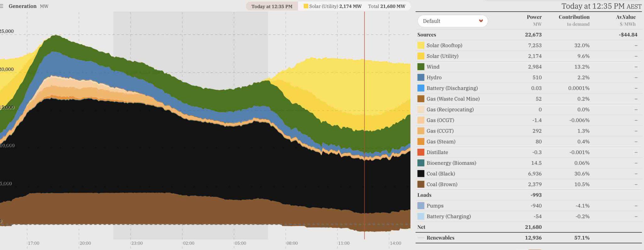Screen dimensions: 644x250
Task: Click the Renewables summary row
Action: 529,238
